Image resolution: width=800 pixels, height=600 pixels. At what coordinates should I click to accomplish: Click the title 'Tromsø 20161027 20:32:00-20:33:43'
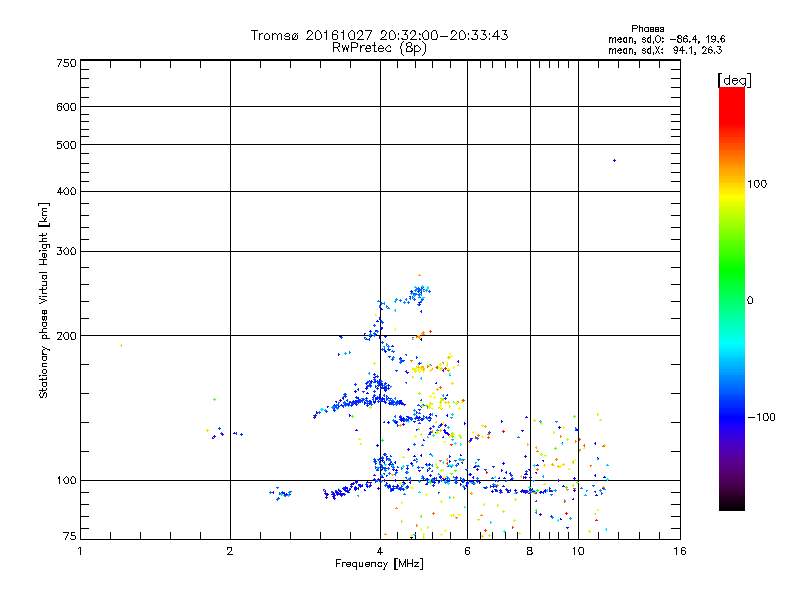click(380, 35)
